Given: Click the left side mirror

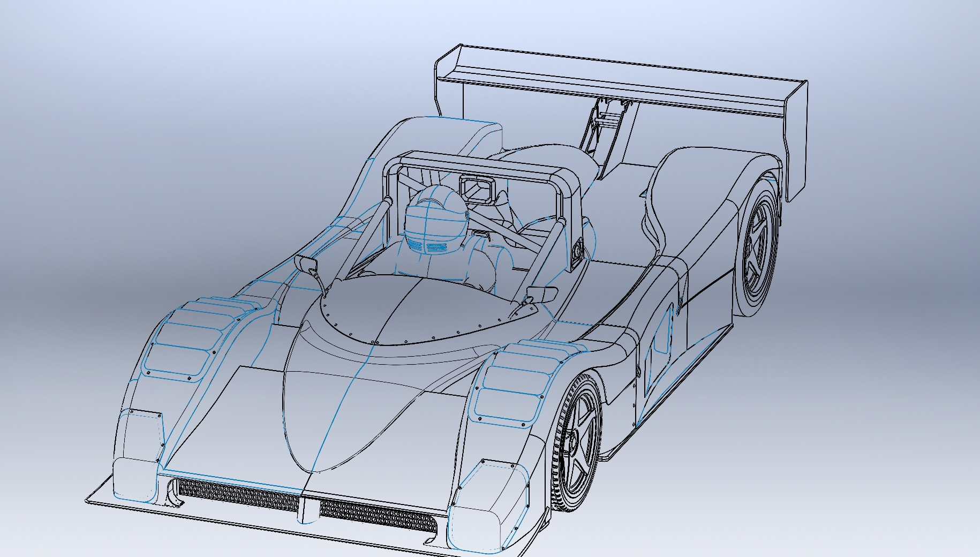Looking at the screenshot, I should tap(306, 264).
